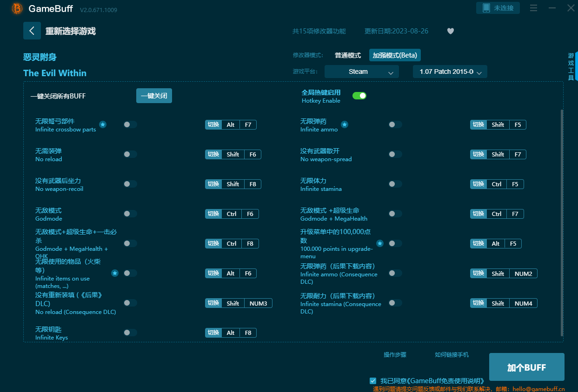
Task: Click star badge beside Infinite items on use
Action: pyautogui.click(x=115, y=273)
